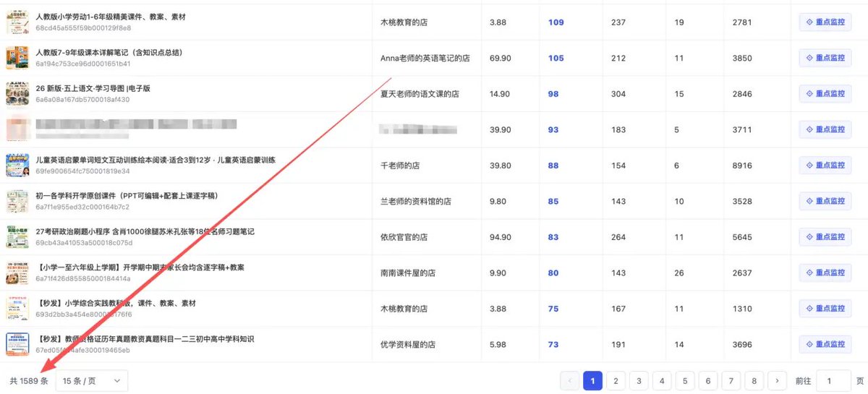This screenshot has width=868, height=394.
Task: Click the 共 1589 条 total count text
Action: pos(29,381)
